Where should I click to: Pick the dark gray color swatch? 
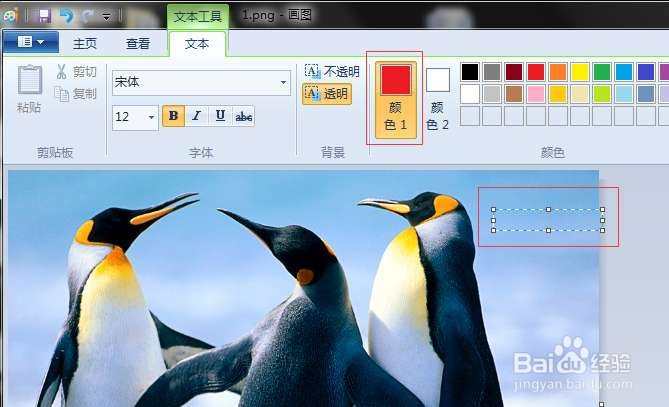tap(492, 72)
